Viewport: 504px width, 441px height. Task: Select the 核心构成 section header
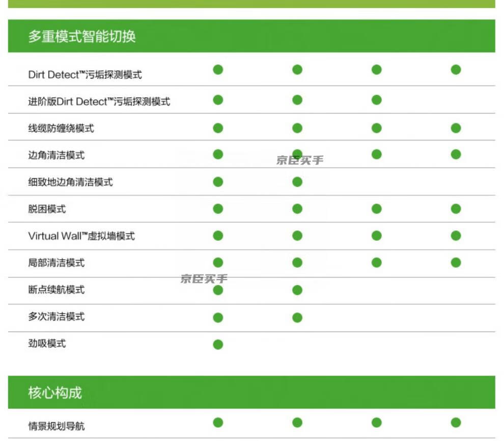coord(55,393)
